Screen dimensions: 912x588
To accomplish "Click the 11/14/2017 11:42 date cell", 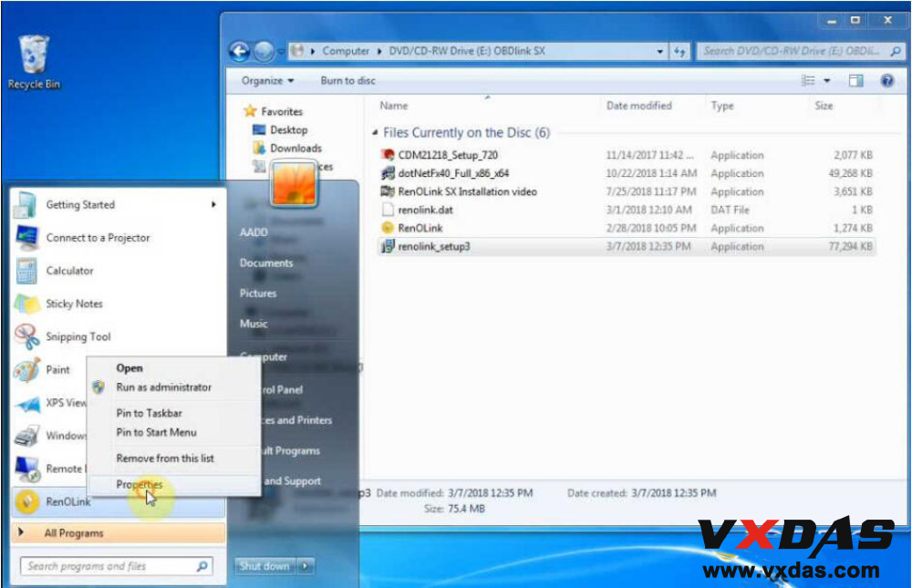I will 649,155.
